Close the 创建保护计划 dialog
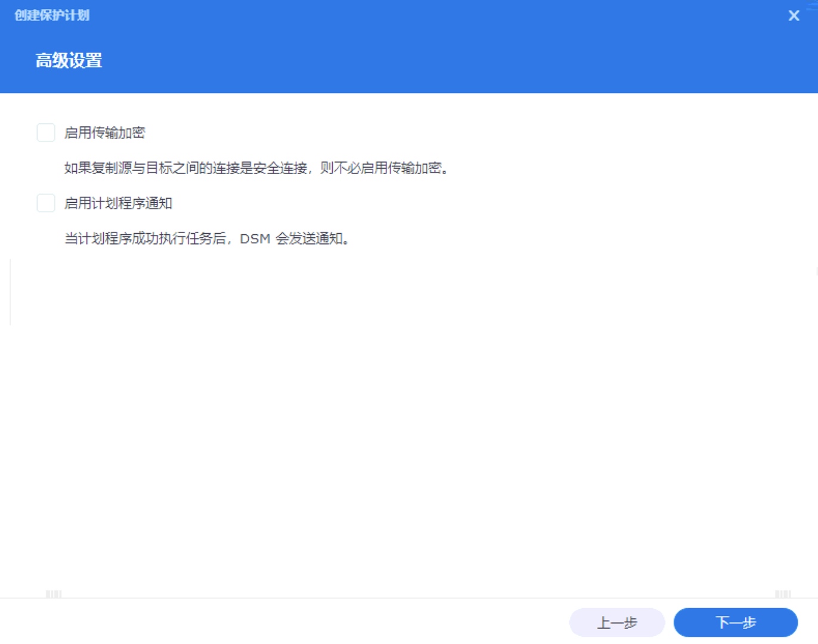 (x=794, y=16)
